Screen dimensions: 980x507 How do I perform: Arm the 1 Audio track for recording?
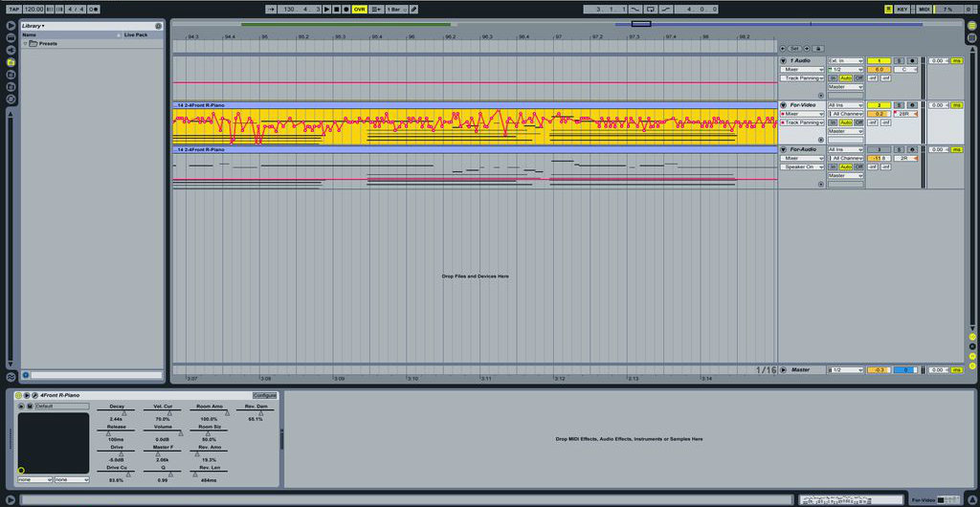912,60
